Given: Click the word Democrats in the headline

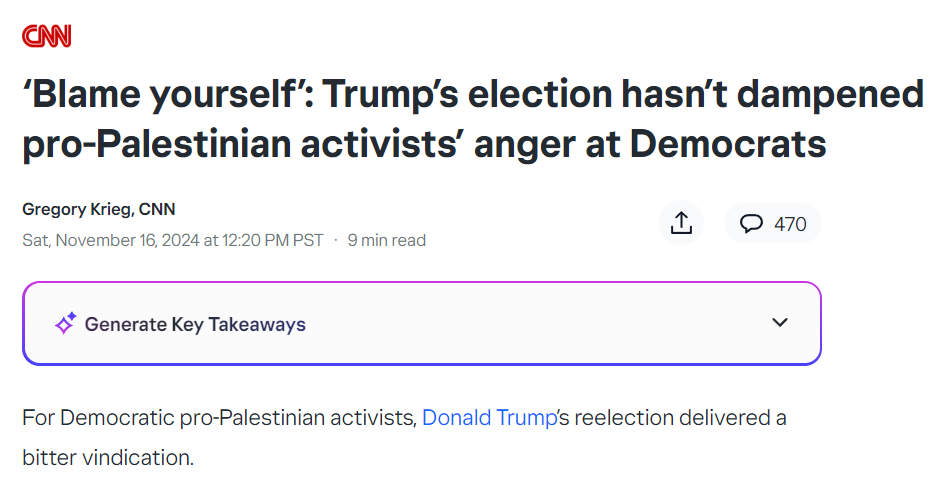Looking at the screenshot, I should [728, 144].
